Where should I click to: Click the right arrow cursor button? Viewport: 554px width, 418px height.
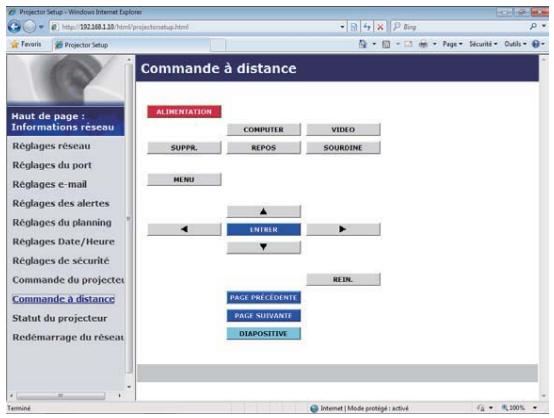[x=343, y=229]
